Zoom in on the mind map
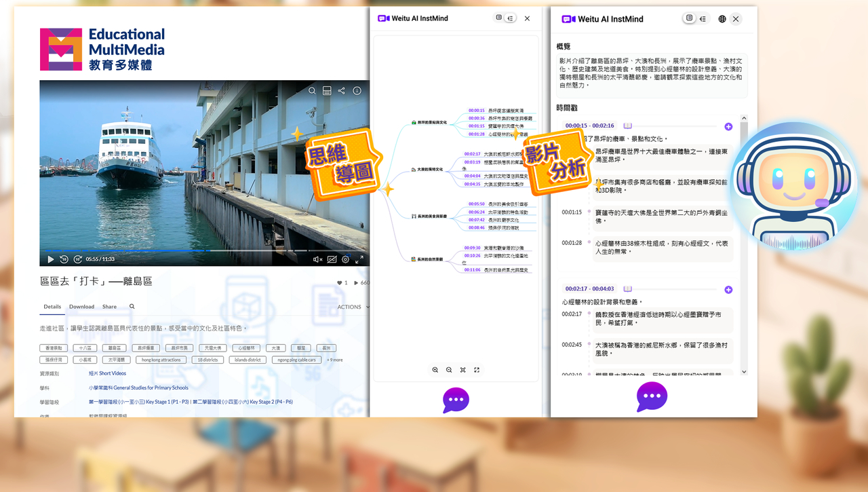This screenshot has height=492, width=868. click(435, 370)
